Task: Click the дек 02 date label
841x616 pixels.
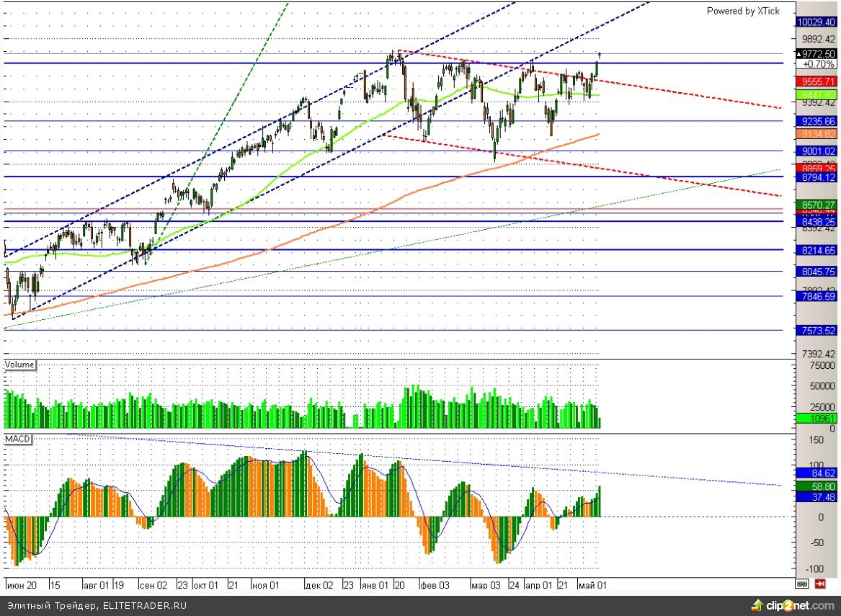Action: pos(319,585)
